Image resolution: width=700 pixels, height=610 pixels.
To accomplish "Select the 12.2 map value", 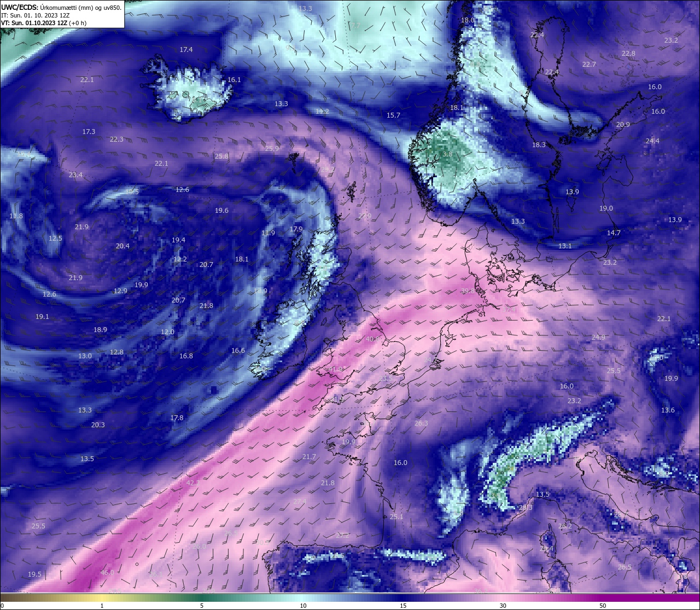I will coord(180,259).
